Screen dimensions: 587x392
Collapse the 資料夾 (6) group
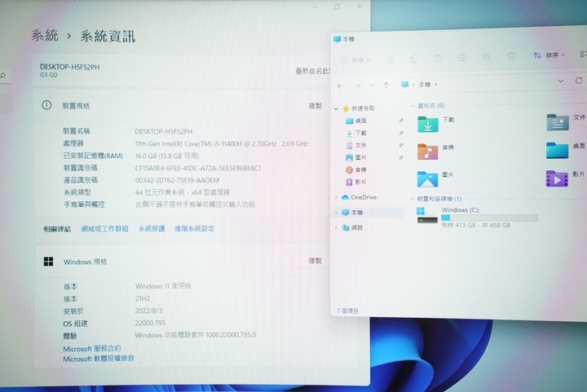413,105
